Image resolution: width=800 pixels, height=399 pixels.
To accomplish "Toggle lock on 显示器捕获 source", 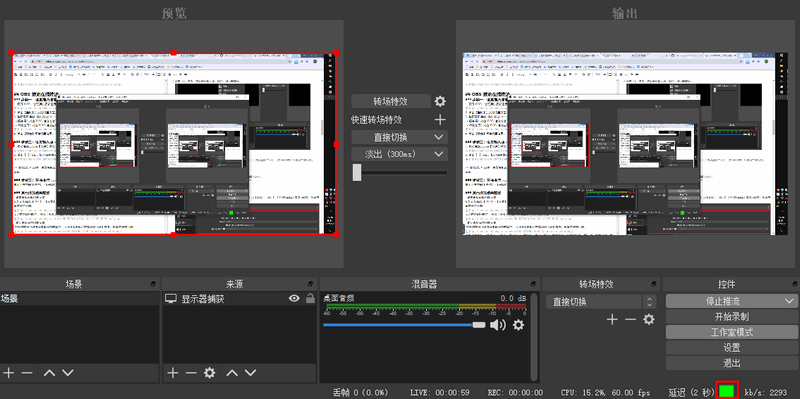I will [310, 299].
